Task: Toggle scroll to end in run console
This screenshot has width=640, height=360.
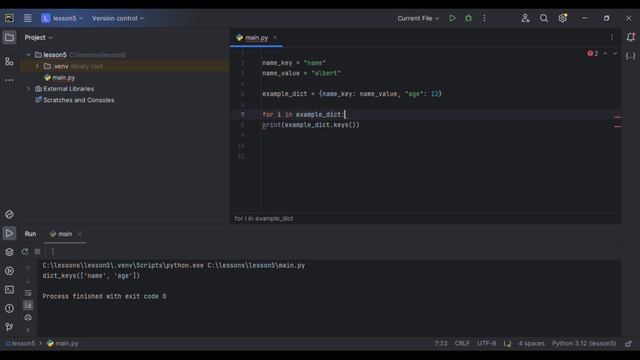Action: click(28, 305)
